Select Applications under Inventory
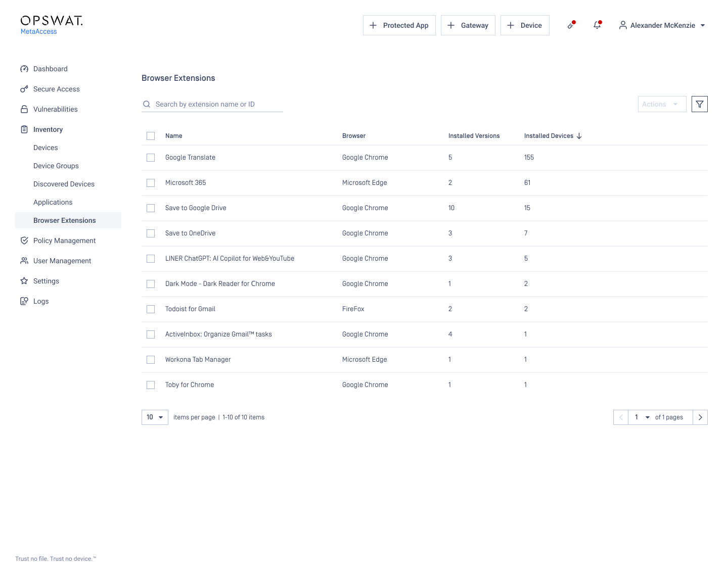Screen dimensions: 728x579 [x=53, y=202]
